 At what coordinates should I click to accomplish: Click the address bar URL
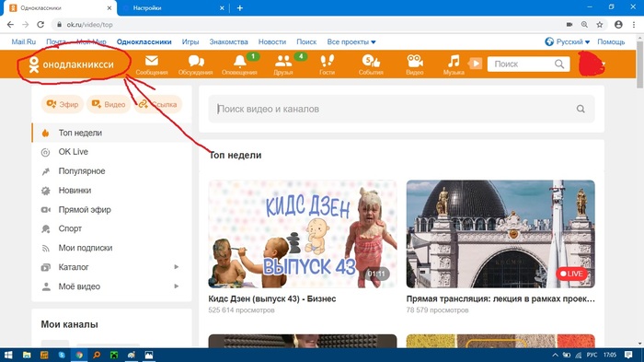click(89, 25)
